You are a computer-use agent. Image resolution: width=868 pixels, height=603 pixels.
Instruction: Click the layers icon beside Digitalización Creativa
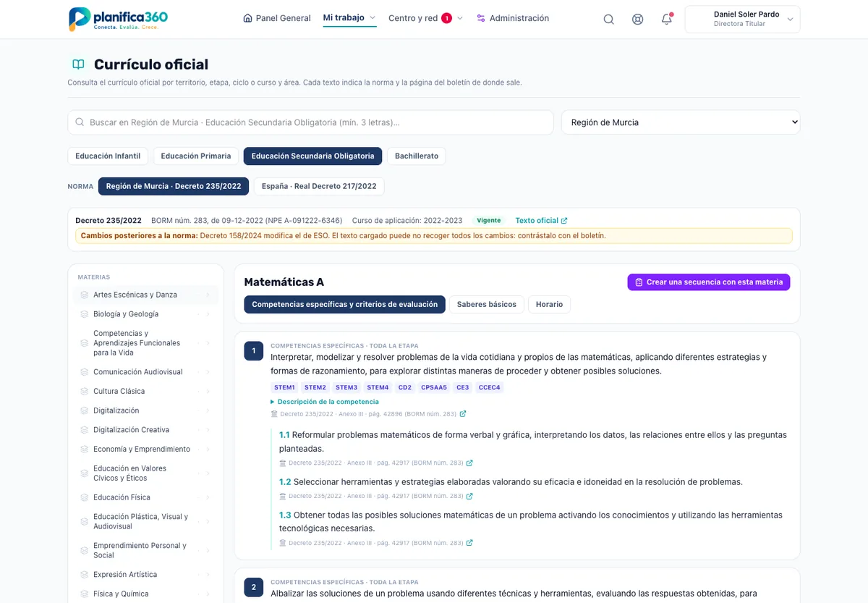(85, 430)
